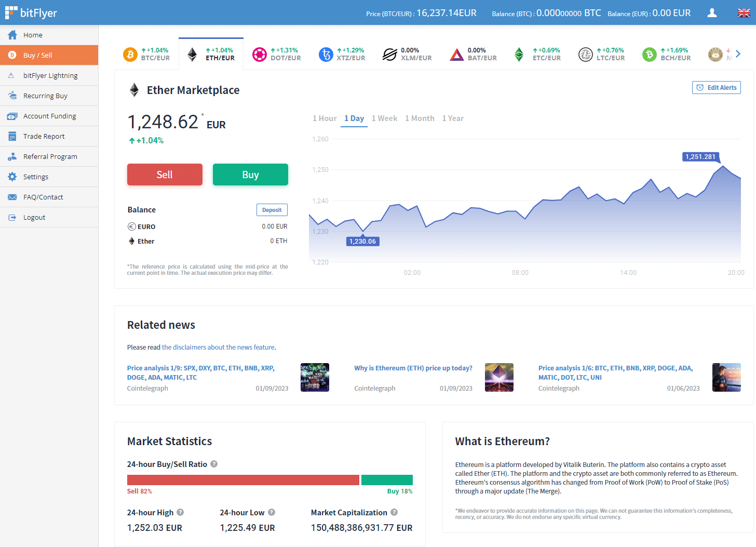
Task: Click the Deposit button
Action: coord(272,210)
